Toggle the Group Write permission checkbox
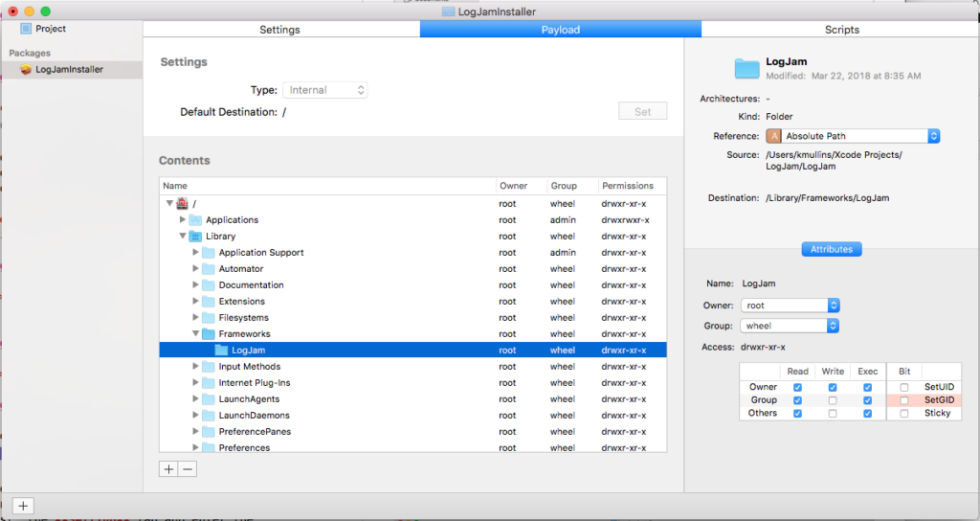Viewport: 980px width, 521px height. [833, 400]
